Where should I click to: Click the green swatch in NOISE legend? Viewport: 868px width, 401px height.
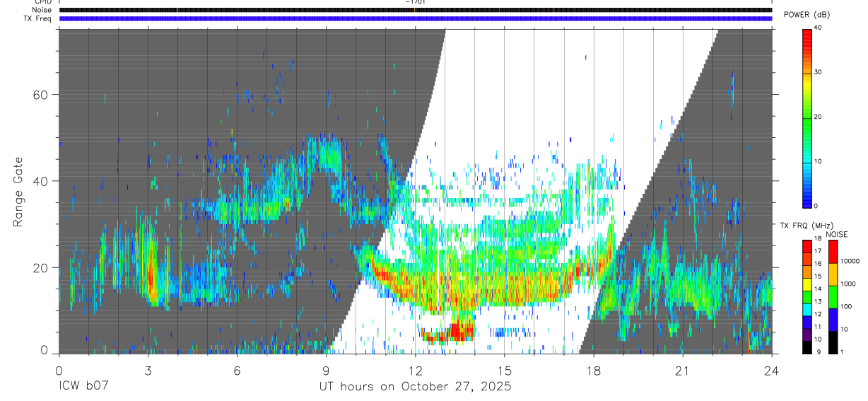833,297
